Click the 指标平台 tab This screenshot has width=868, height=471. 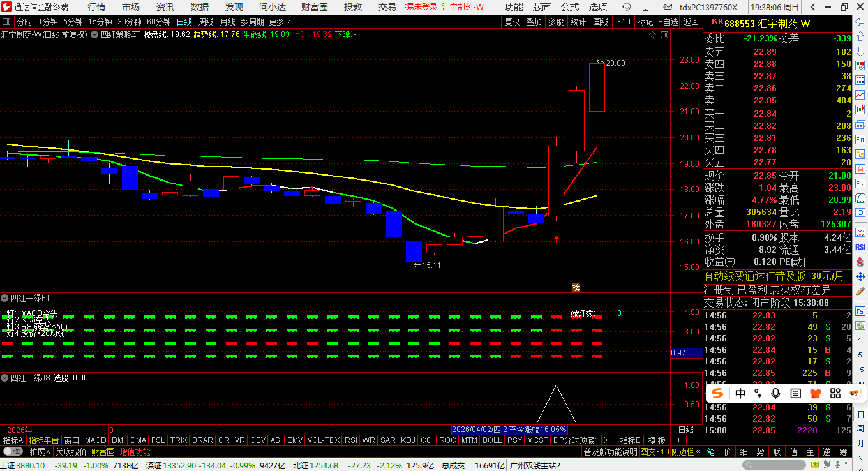[x=44, y=440]
